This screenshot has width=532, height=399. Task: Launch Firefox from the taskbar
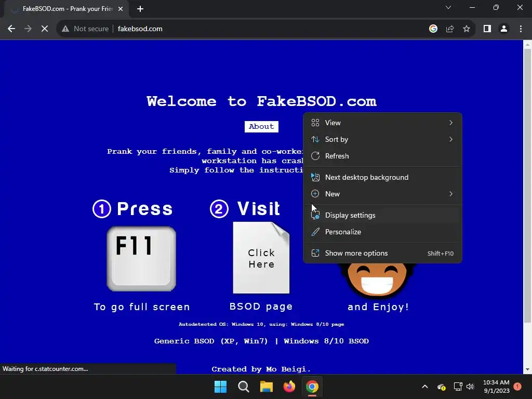(289, 387)
